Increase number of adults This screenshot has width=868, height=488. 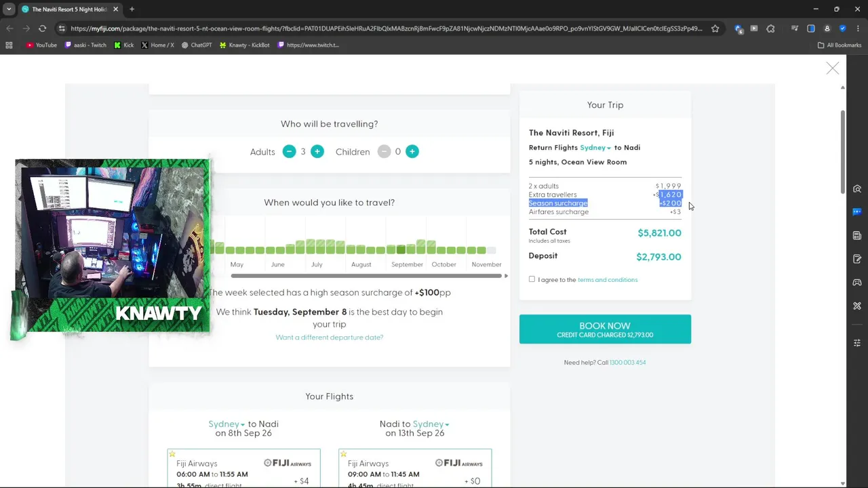[x=317, y=151]
